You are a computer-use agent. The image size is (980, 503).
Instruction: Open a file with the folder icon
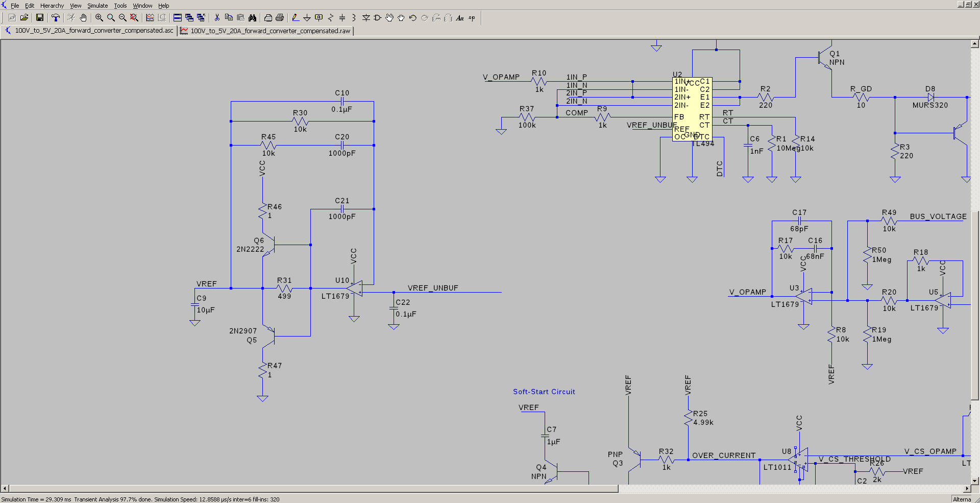tap(24, 18)
